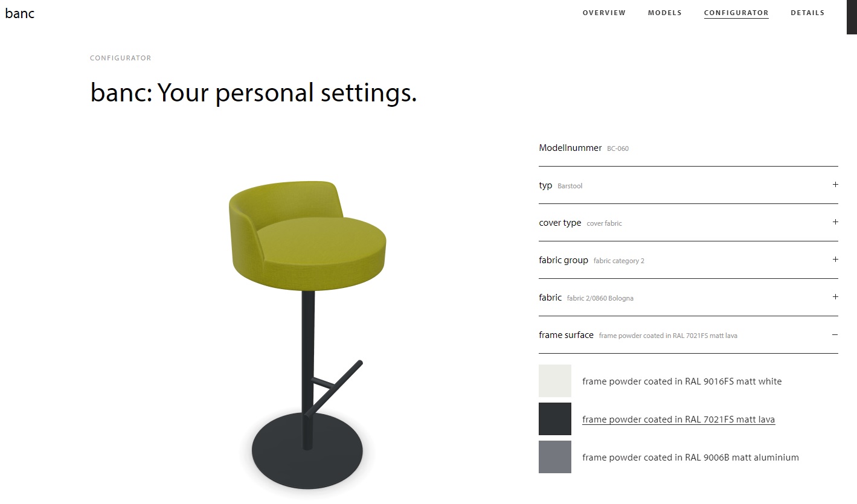The image size is (857, 504).
Task: Go to the Models section
Action: tap(664, 13)
